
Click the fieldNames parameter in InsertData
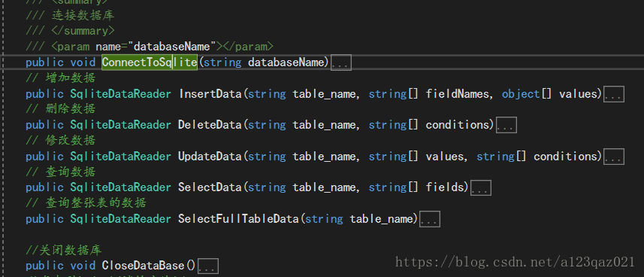click(x=458, y=94)
